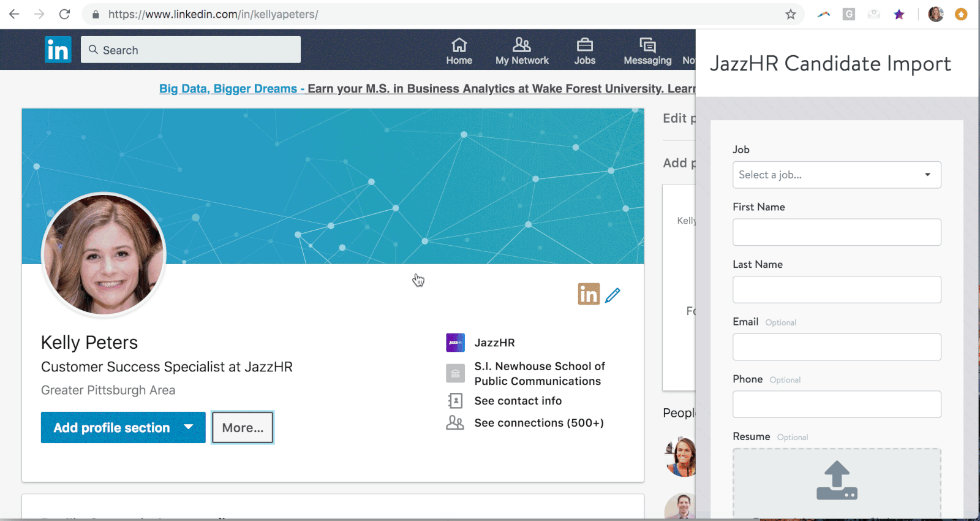The height and width of the screenshot is (521, 980).
Task: Open the Chrome profile avatar
Action: pyautogui.click(x=936, y=14)
